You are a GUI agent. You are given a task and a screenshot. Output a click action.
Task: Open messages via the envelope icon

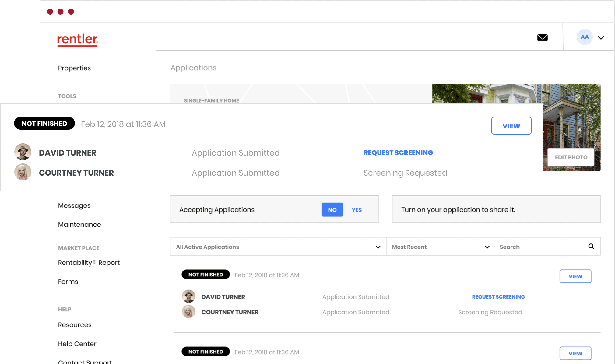(x=542, y=37)
